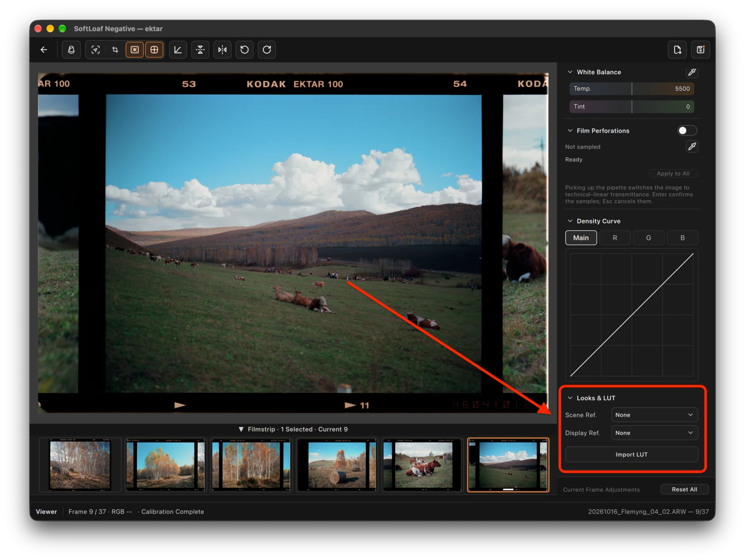
Task: Switch to the G curve channel
Action: point(649,238)
